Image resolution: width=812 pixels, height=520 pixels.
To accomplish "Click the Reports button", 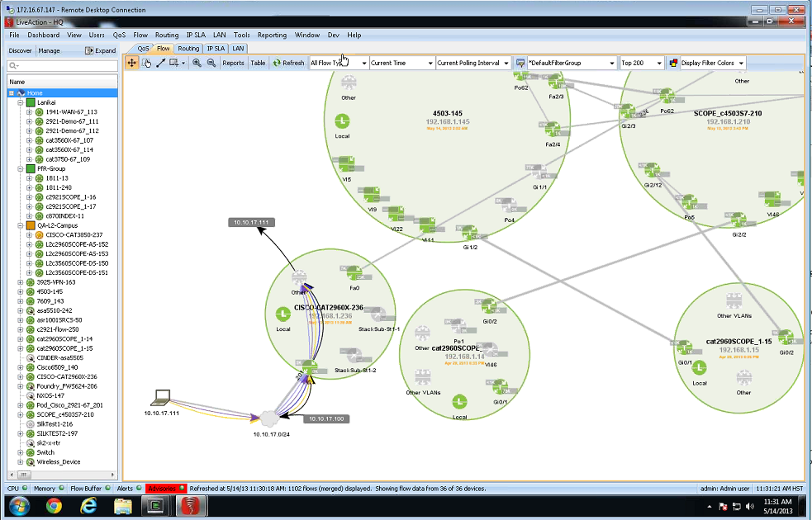I will 233,63.
